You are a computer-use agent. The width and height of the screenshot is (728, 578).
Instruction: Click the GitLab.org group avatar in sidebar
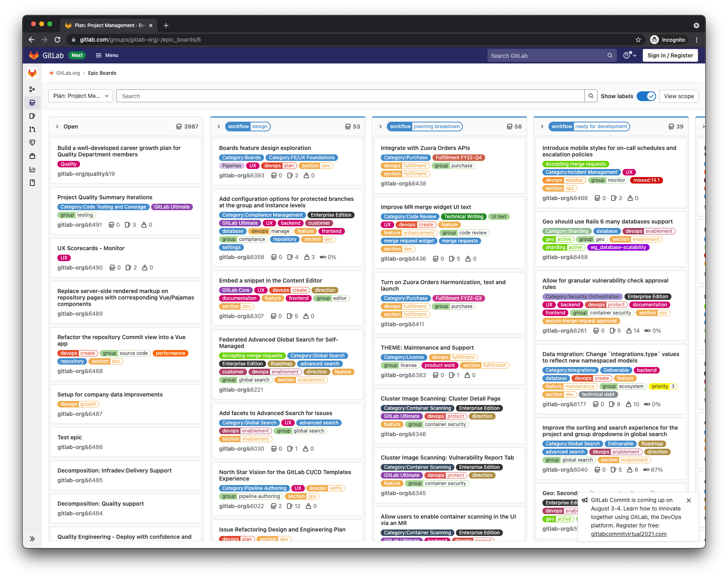coord(32,73)
